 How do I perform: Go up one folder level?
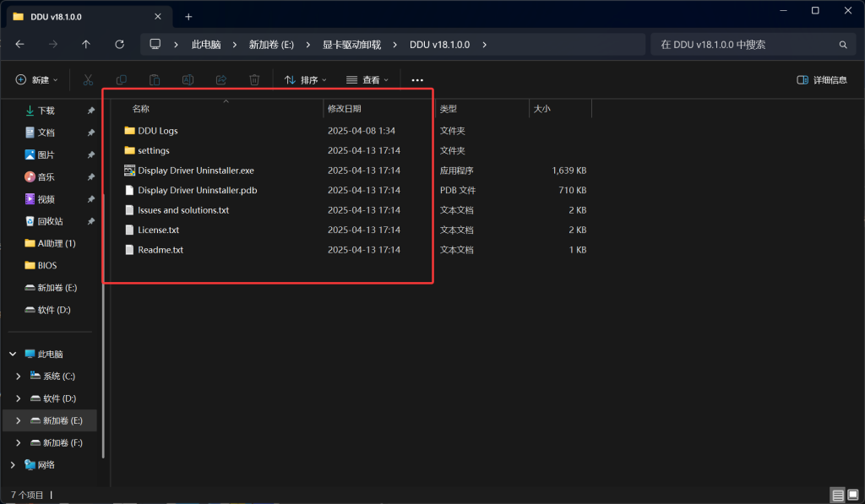(x=86, y=44)
